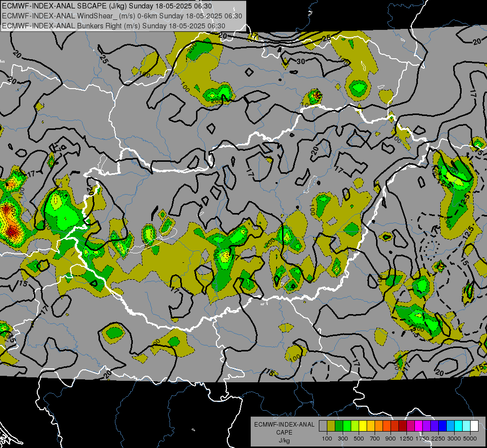The height and width of the screenshot is (448, 487).
Task: Select the lime yellow-green legend swatch
Action: pos(355,426)
